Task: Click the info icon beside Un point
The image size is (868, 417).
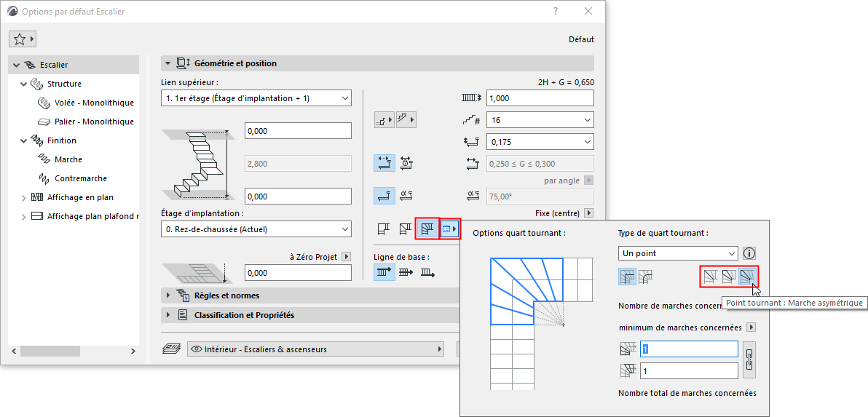Action: 749,253
